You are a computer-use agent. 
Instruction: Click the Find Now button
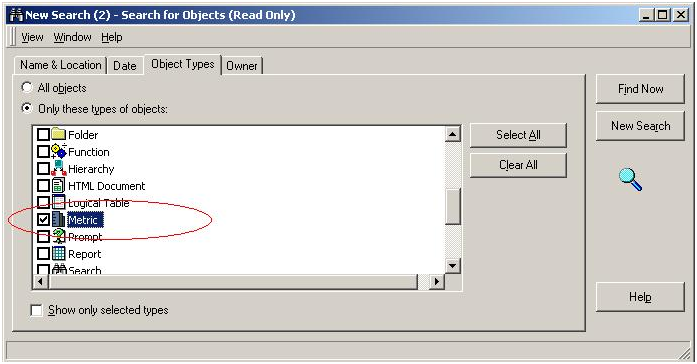(640, 89)
